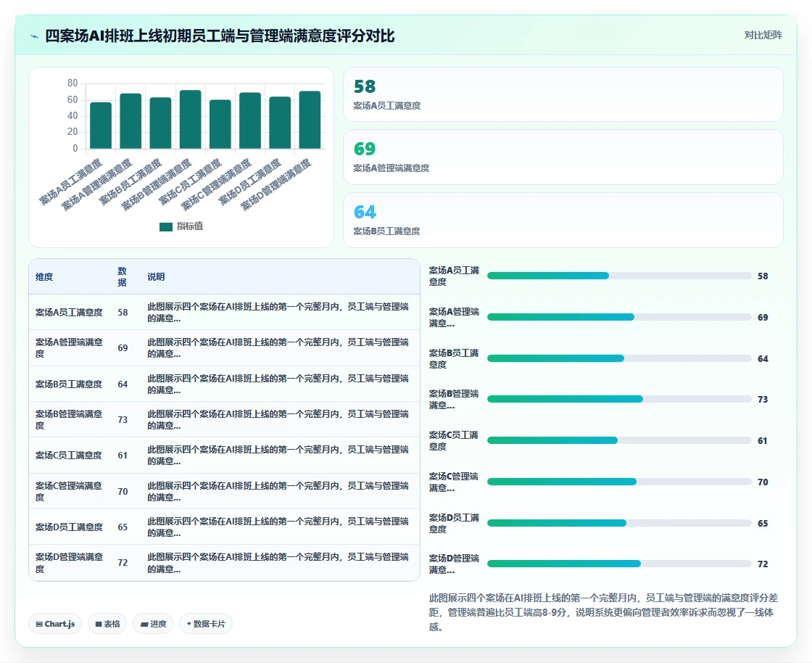The height and width of the screenshot is (663, 812).
Task: Click table value 72 for 案场D管理端
Action: coord(123,562)
